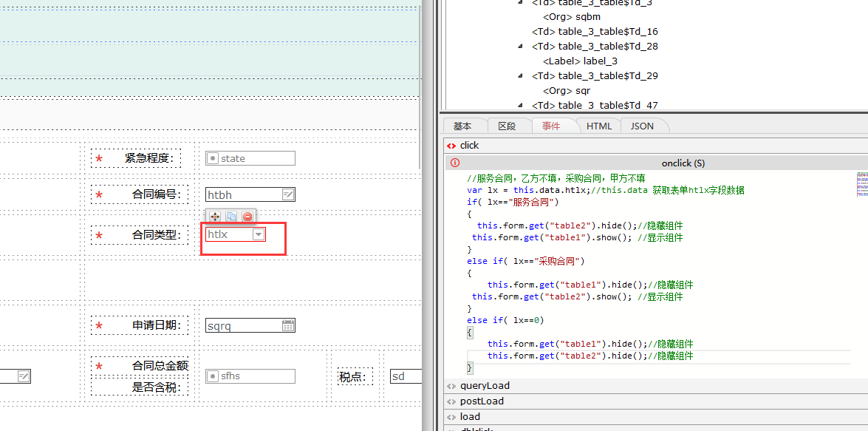Click code line 'var lx = this.data.htlx'

pos(528,190)
